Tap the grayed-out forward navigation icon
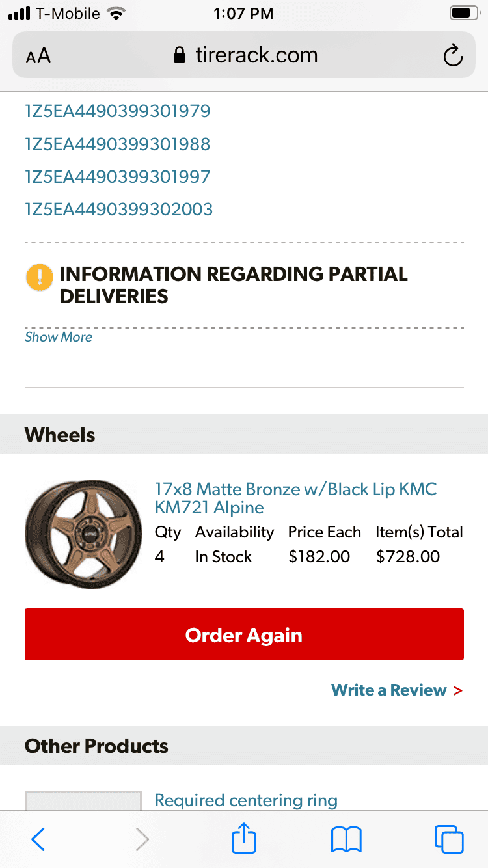 (x=142, y=839)
